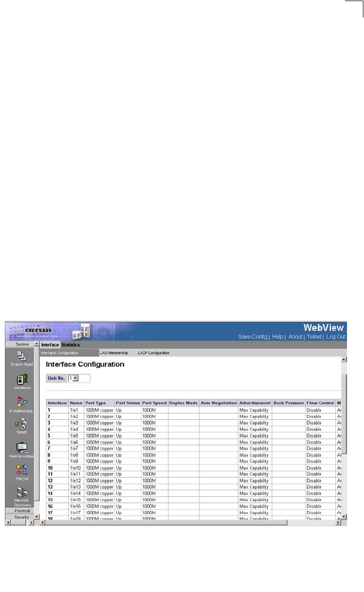
Task: Open the RMON sidebar icon
Action: click(22, 470)
